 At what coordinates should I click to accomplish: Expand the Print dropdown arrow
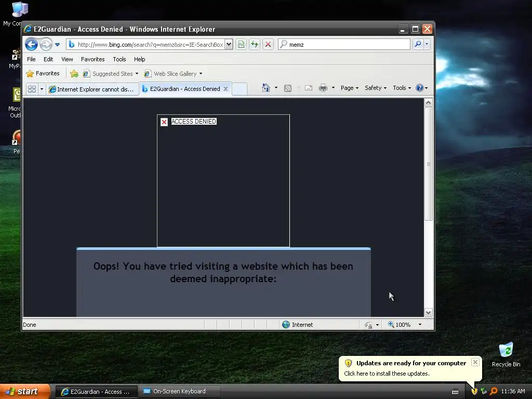point(333,88)
